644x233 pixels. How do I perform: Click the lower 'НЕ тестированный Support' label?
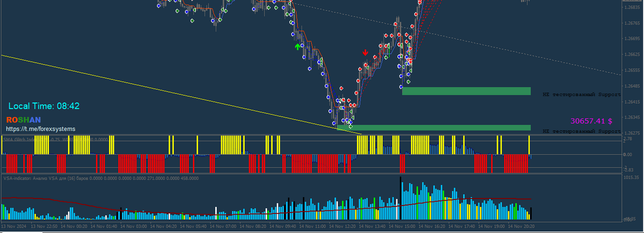click(582, 131)
